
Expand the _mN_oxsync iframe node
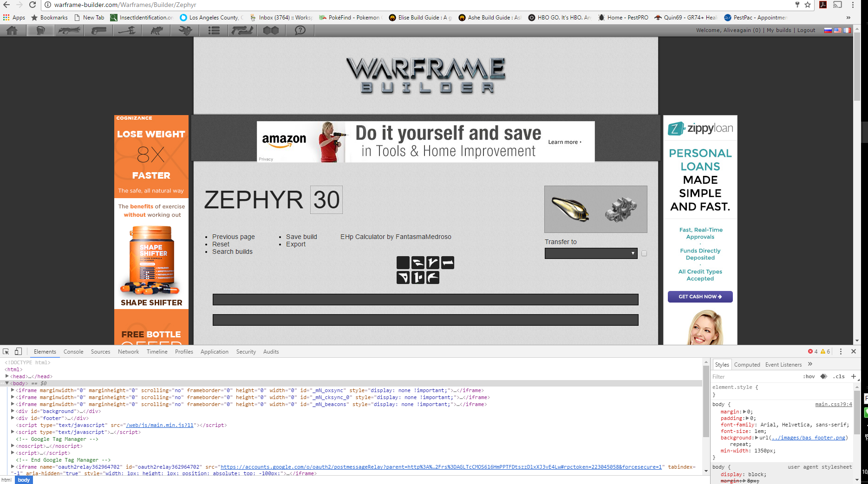click(13, 390)
